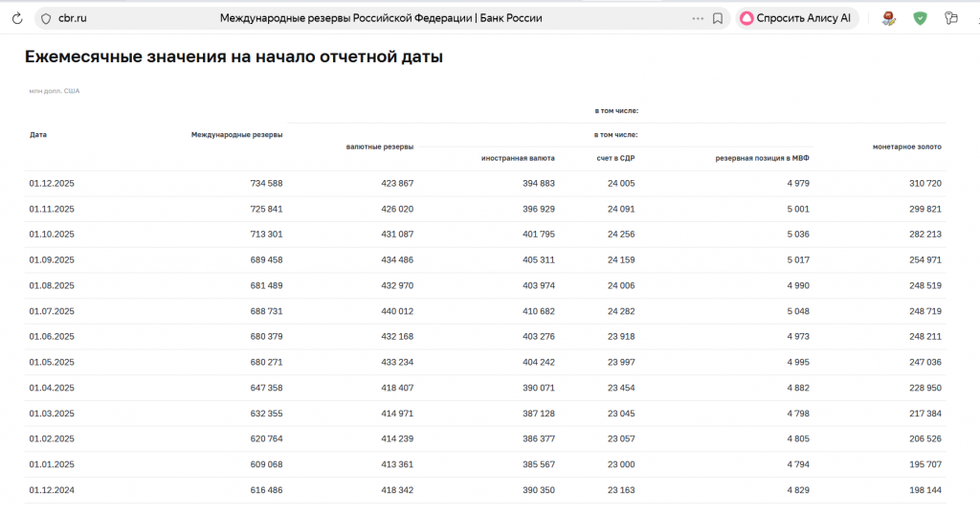This screenshot has height=516, width=980.
Task: Select the 01.12.2025 date cell
Action: click(x=52, y=183)
